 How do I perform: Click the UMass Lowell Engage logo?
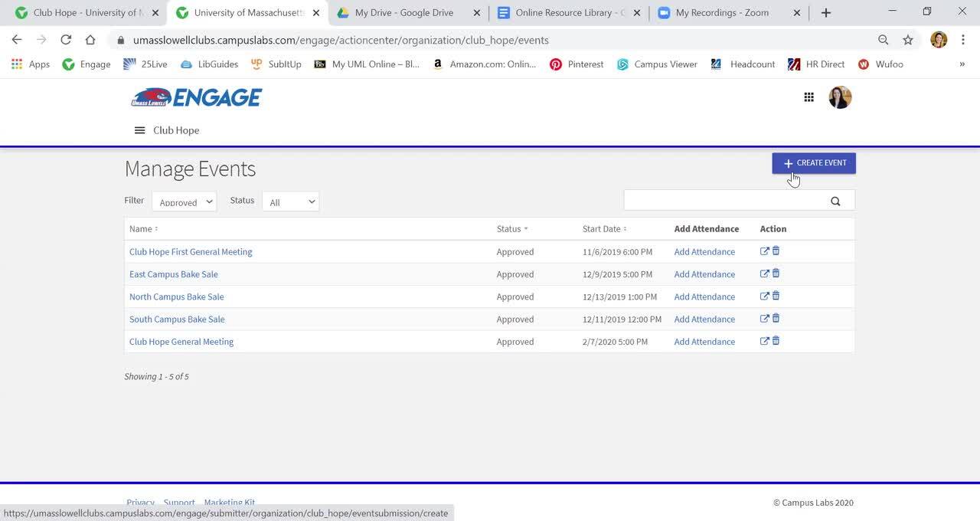197,97
